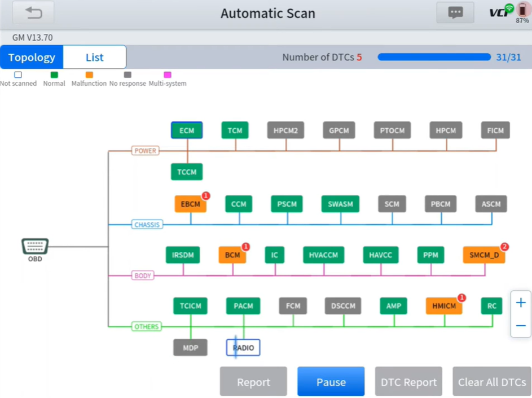Screen dimensions: 532x398
Task: Open the BCM malfunction module
Action: [232, 255]
